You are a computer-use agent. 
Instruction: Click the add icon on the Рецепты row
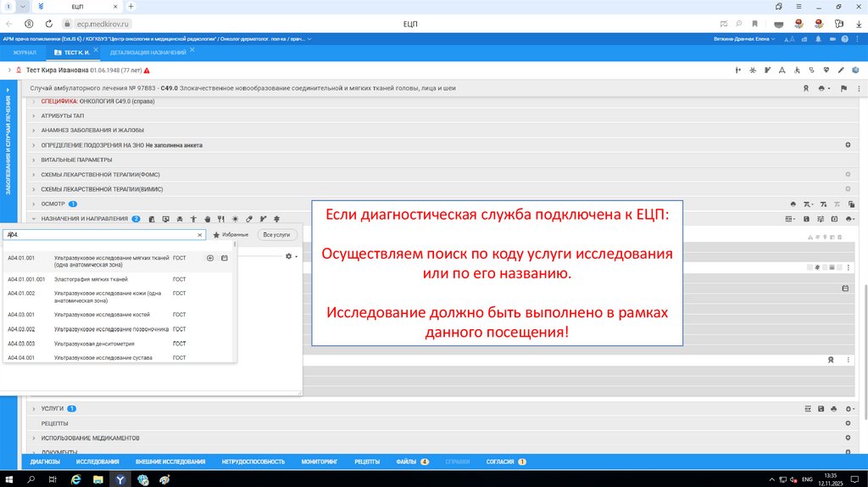click(x=847, y=423)
